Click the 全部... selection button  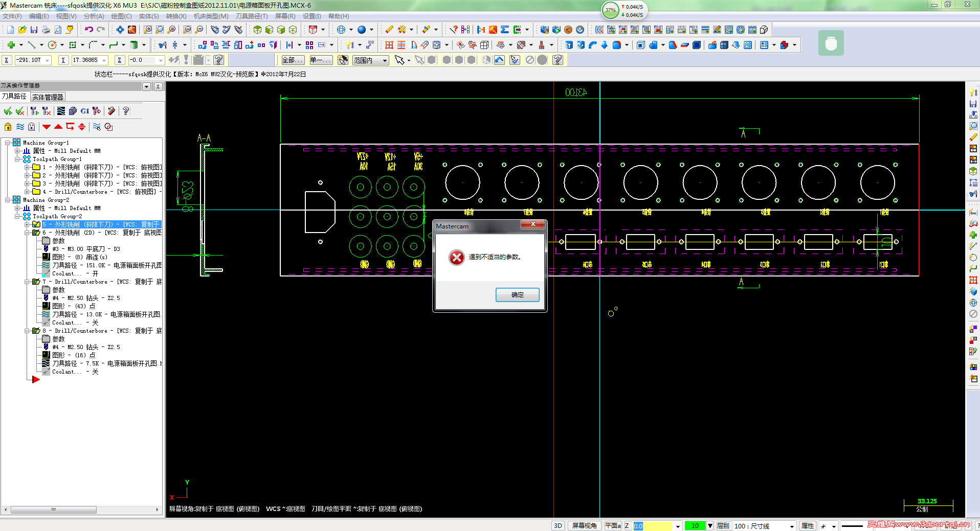click(293, 60)
